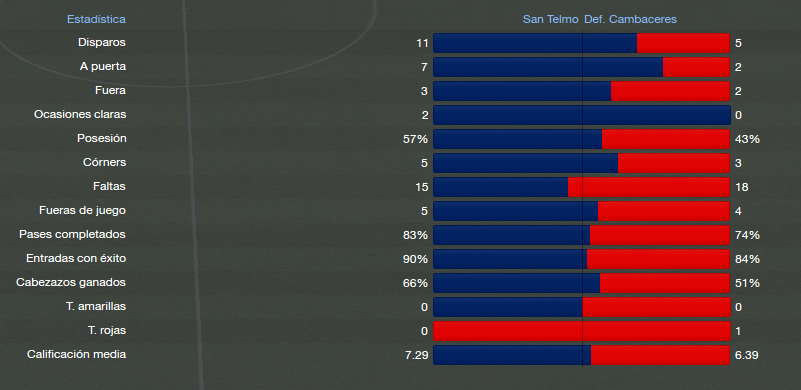801x390 pixels.
Task: Select the Pases completados label
Action: pos(73,235)
